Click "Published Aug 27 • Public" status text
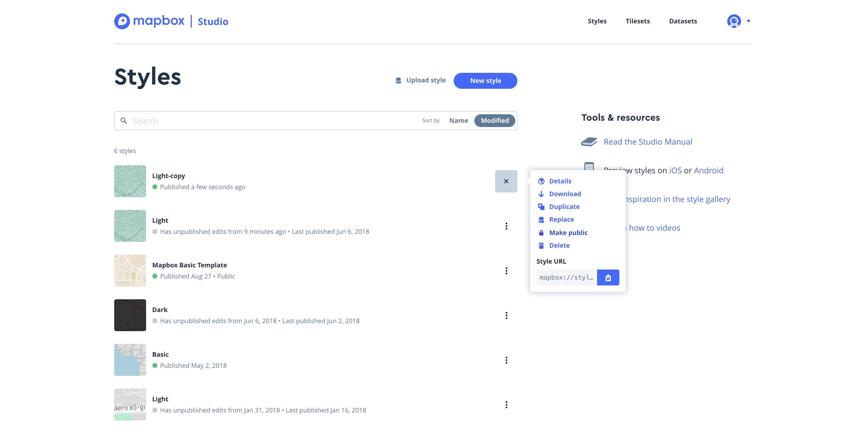 (x=197, y=276)
